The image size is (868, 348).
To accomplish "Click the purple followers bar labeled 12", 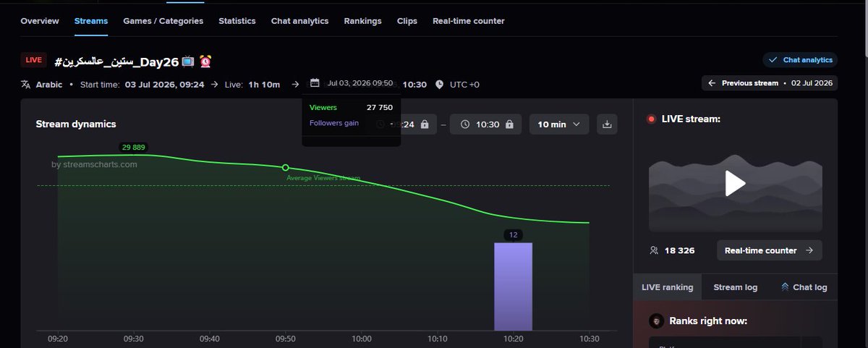I will (x=513, y=287).
